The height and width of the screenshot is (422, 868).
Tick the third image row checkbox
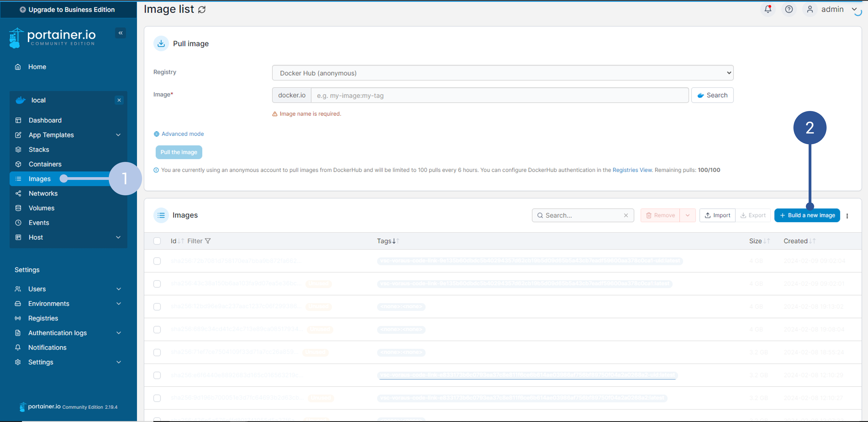pyautogui.click(x=157, y=307)
